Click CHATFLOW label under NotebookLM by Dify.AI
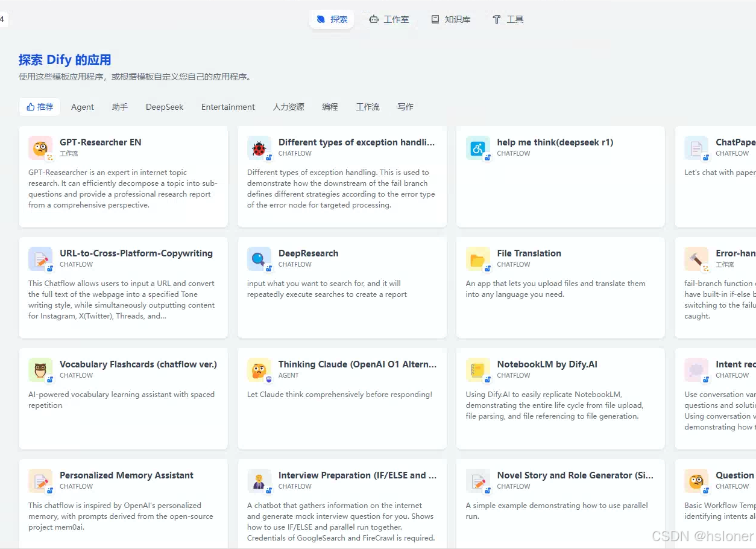 click(x=514, y=375)
